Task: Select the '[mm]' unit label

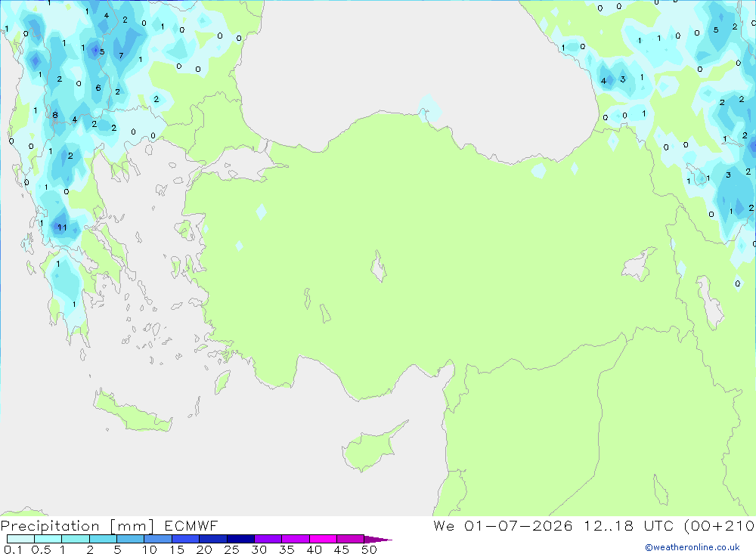Action: (132, 526)
